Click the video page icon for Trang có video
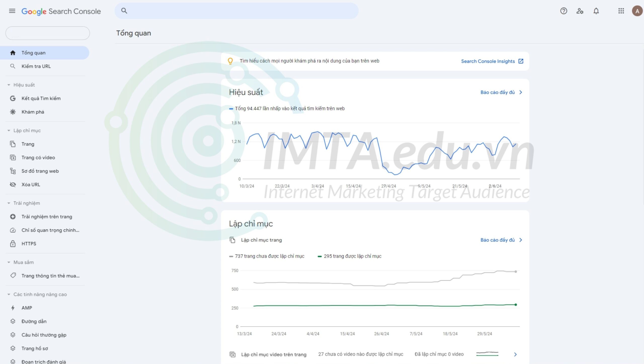Screen dimensions: 644x364 13,158
